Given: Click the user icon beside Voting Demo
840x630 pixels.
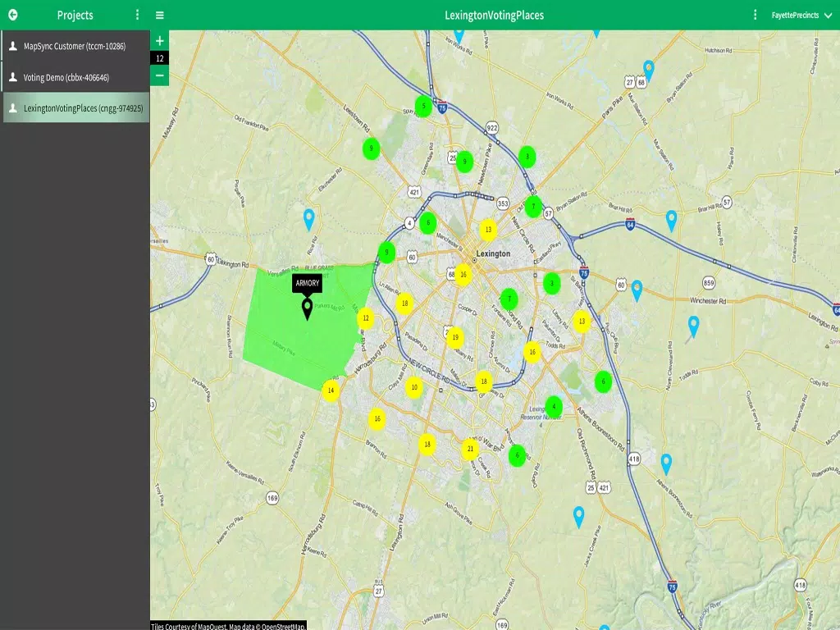Looking at the screenshot, I should 13,77.
